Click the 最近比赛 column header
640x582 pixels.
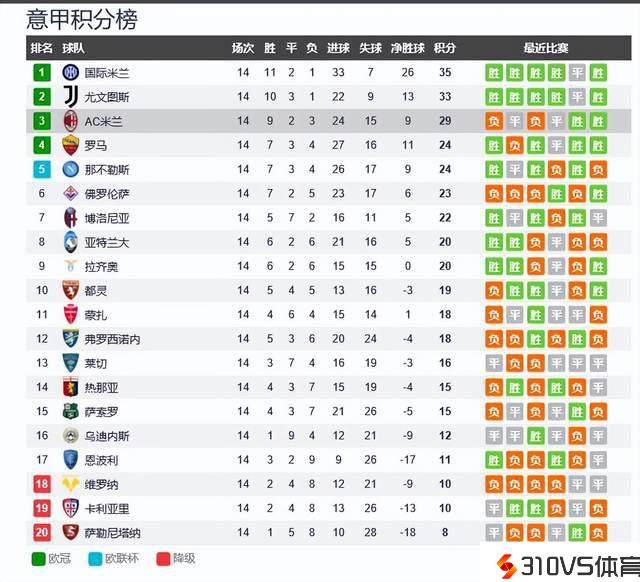pos(546,48)
